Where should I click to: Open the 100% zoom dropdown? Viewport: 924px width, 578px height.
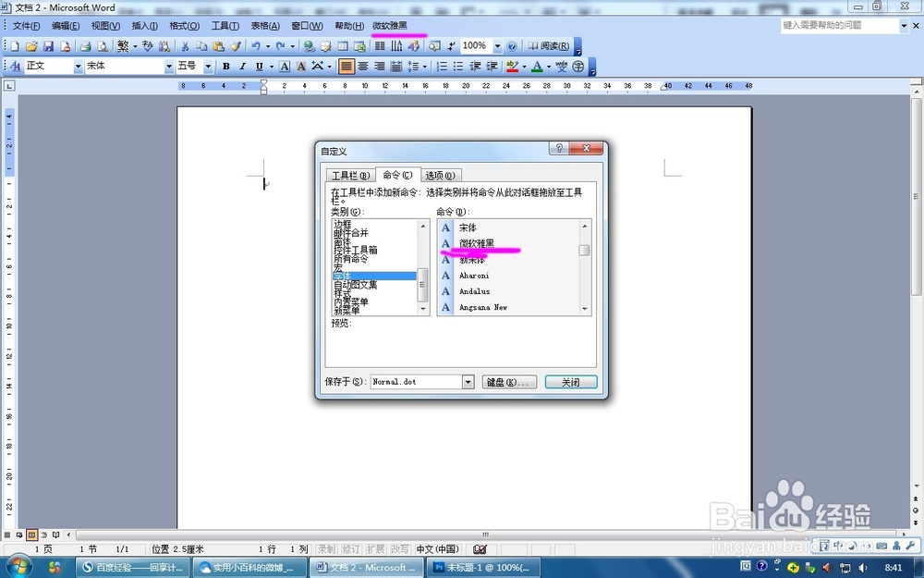pos(497,46)
